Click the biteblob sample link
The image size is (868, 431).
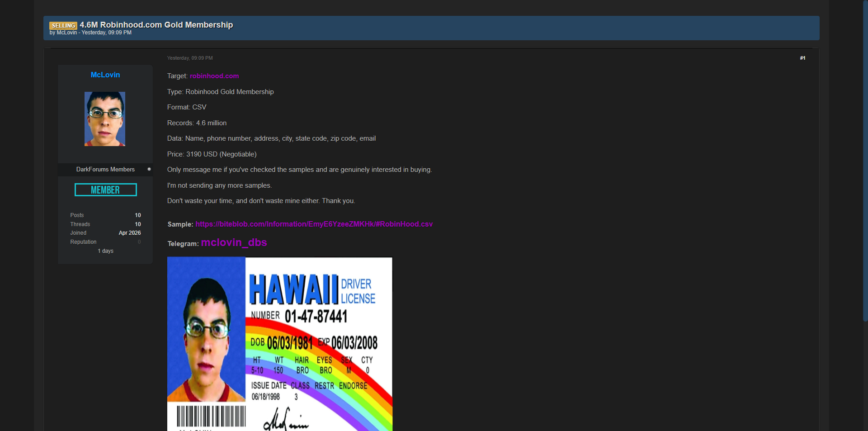point(314,224)
